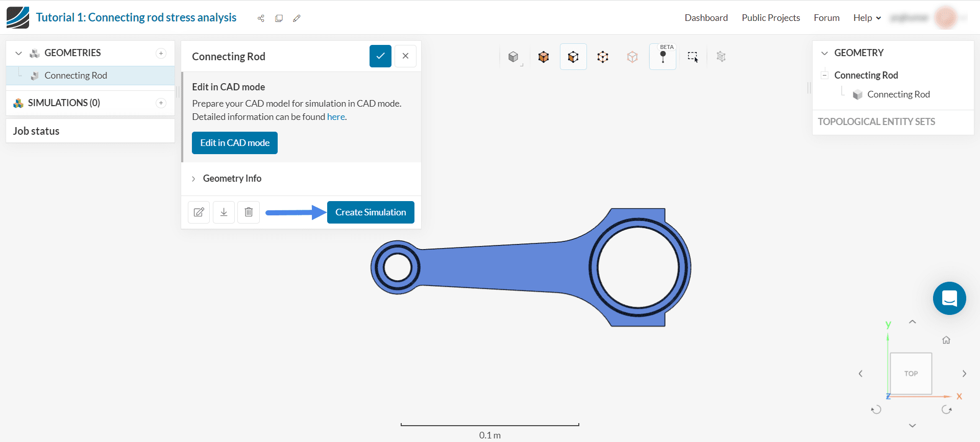
Task: Select the volume selection mode cube icon
Action: click(x=544, y=57)
